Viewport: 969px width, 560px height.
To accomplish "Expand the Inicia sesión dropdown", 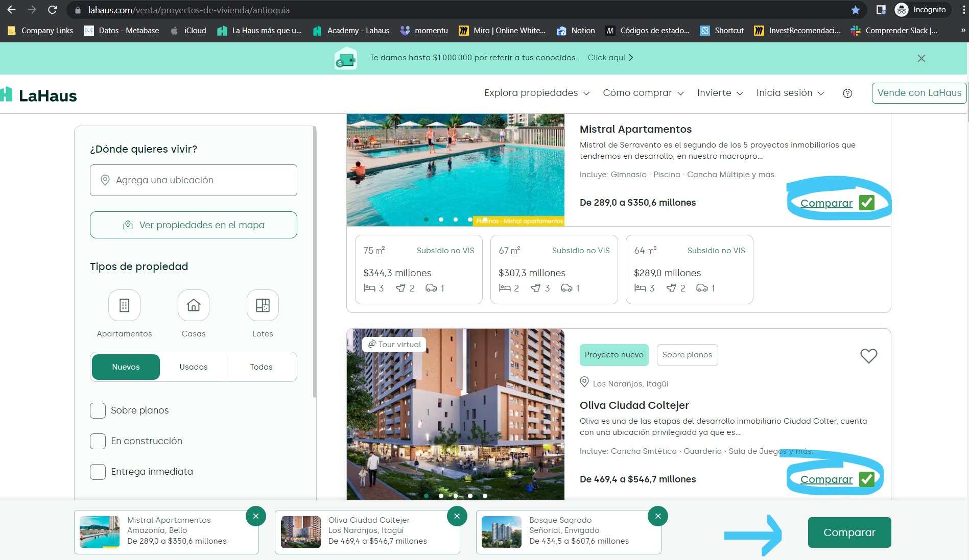I will [x=790, y=93].
